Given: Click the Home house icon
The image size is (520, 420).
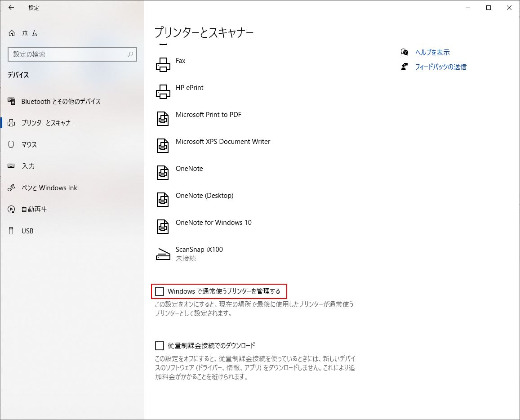Looking at the screenshot, I should (12, 33).
